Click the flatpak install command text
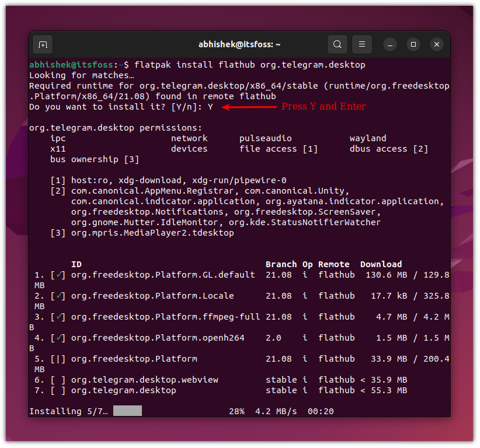The width and height of the screenshot is (480, 448). pos(250,65)
